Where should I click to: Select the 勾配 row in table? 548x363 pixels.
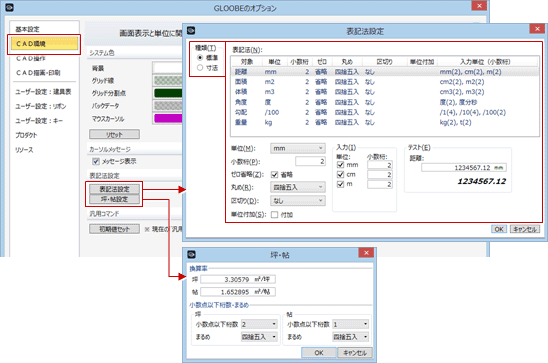tap(384, 112)
